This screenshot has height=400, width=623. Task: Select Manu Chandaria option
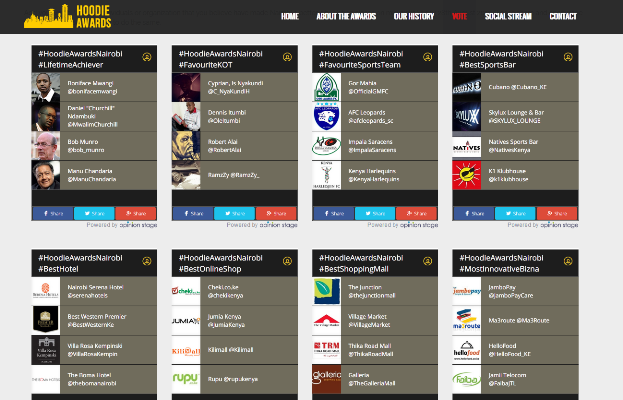[94, 175]
